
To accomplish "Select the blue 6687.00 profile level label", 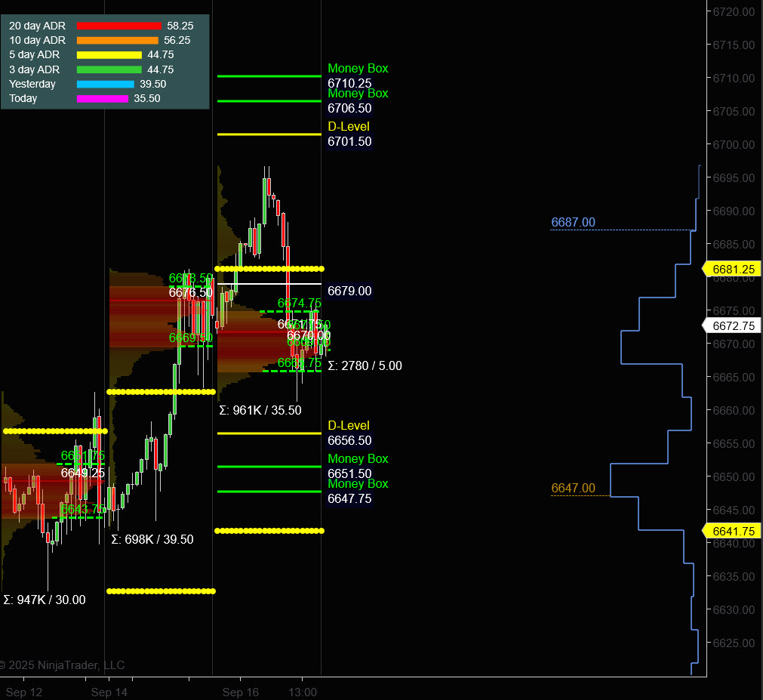I will click(573, 222).
